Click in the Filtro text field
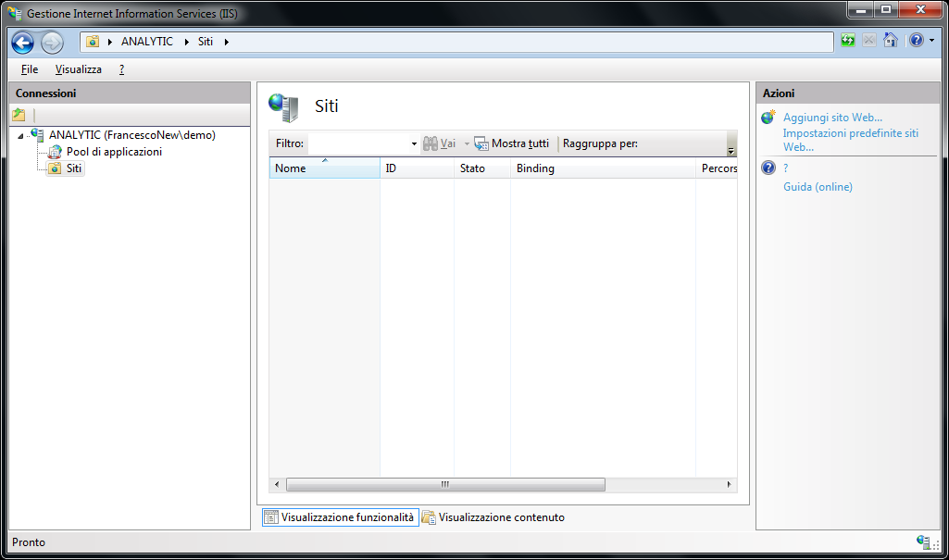Viewport: 949px width, 560px height. 357,144
